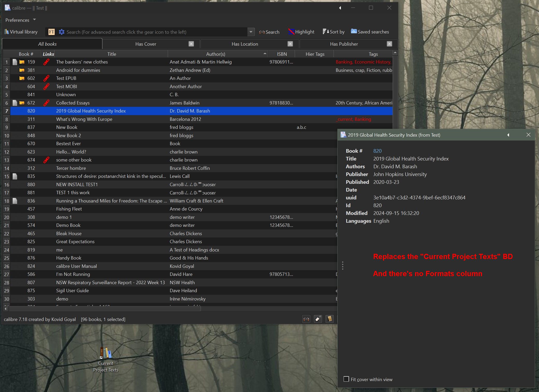This screenshot has width=539, height=392.
Task: Expand the search history dropdown arrow
Action: (x=251, y=32)
